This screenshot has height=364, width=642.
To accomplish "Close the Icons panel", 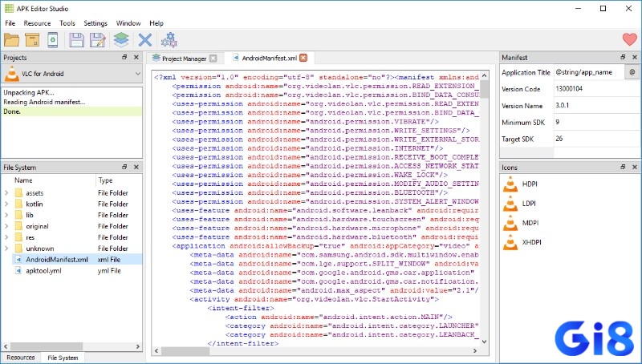I will (x=635, y=167).
